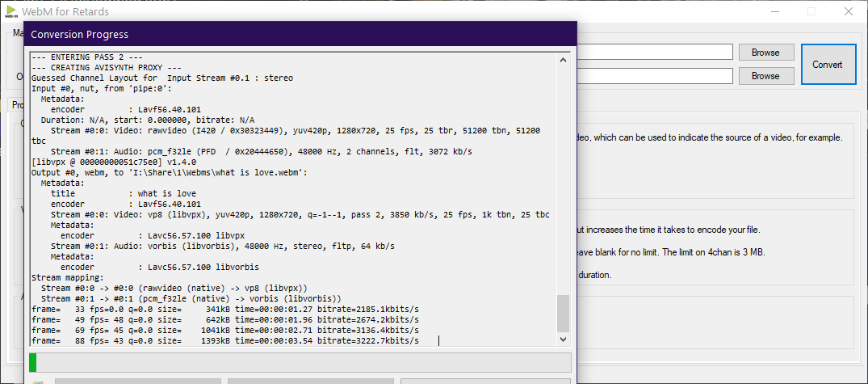Click the lower file path text field

tap(654, 76)
